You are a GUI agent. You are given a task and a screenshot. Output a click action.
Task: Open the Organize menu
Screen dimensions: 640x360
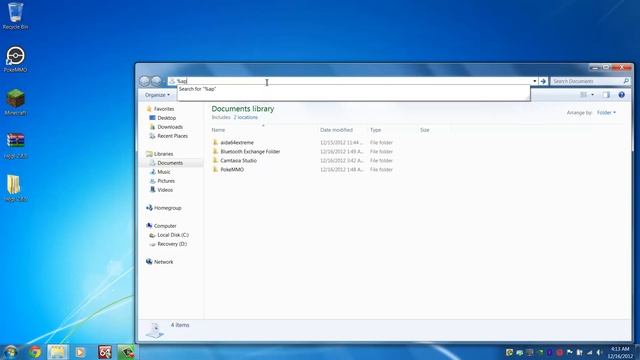click(157, 95)
